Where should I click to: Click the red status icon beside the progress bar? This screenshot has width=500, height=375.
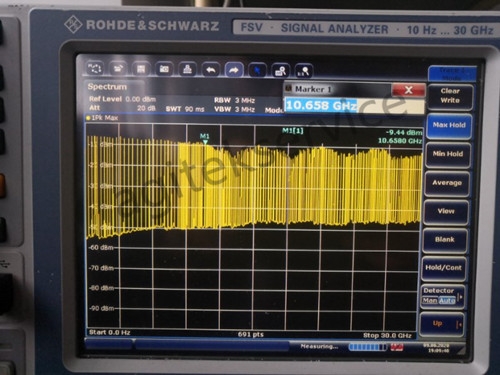pyautogui.click(x=397, y=347)
